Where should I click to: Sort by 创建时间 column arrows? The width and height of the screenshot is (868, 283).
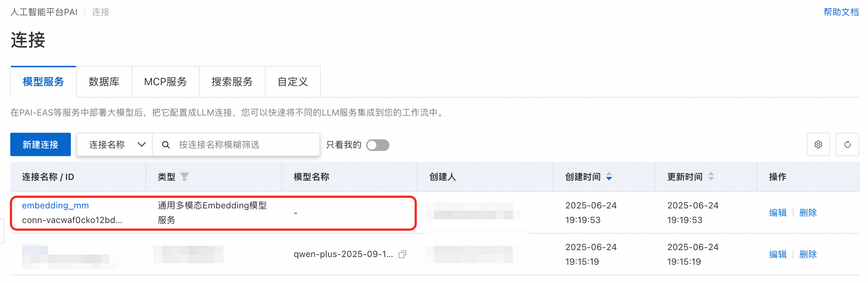point(609,177)
